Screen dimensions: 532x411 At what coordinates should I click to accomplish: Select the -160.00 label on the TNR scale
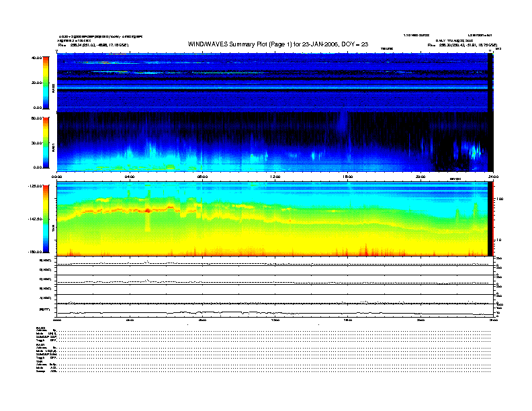tap(36, 252)
